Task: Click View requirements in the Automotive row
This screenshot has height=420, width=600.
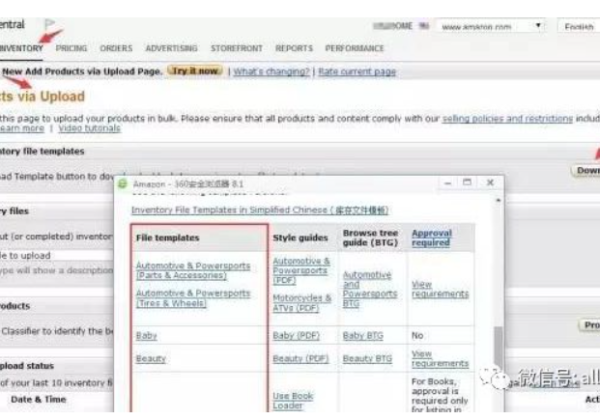Action: [440, 289]
